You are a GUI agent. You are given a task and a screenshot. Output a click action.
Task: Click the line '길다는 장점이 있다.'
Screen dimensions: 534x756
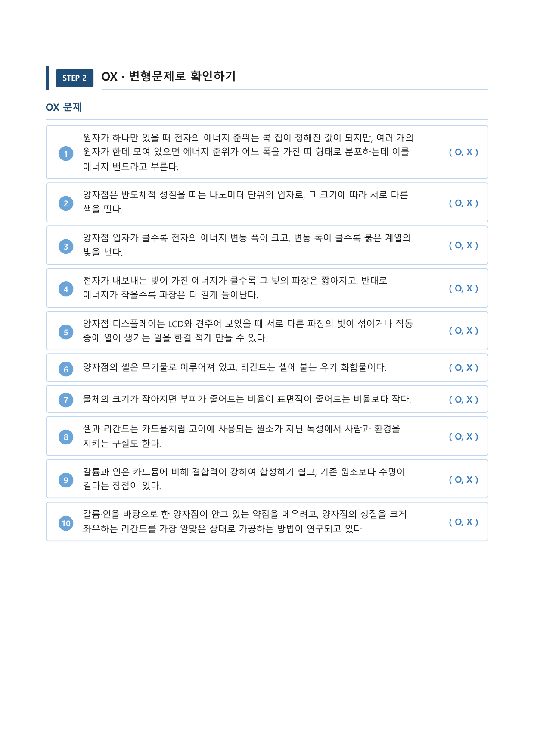click(122, 486)
